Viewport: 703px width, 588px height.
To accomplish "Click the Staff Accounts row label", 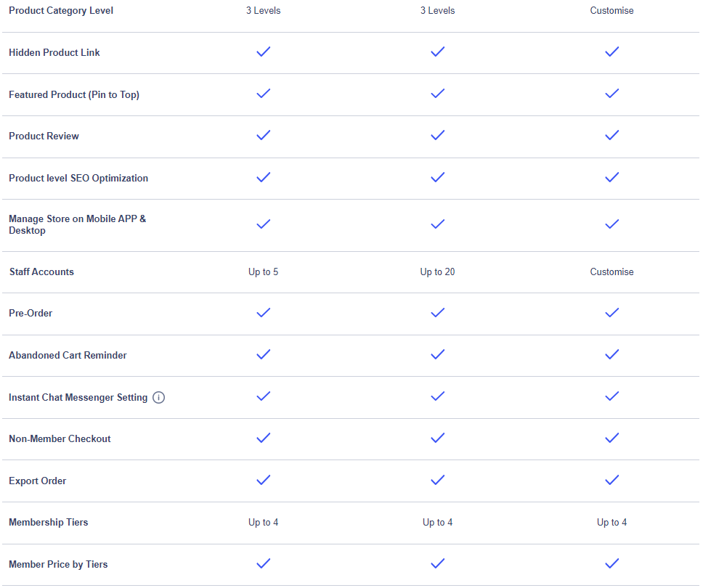I will coord(41,271).
